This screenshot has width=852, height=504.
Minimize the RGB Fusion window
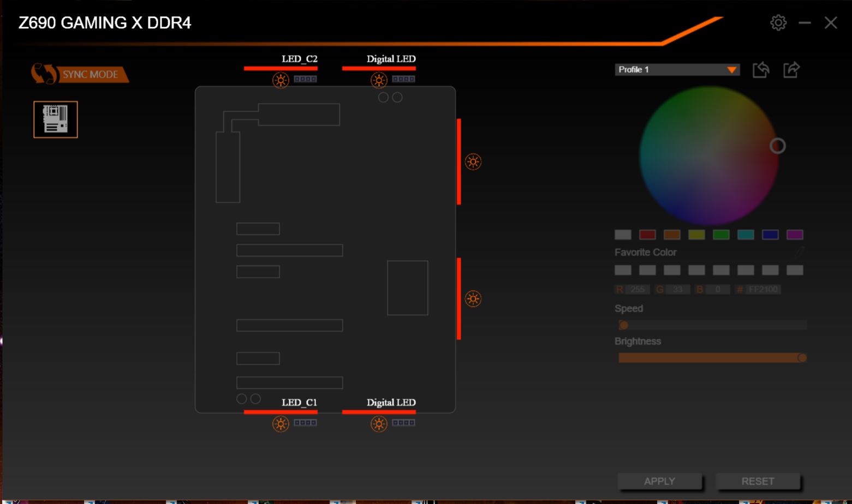[805, 23]
